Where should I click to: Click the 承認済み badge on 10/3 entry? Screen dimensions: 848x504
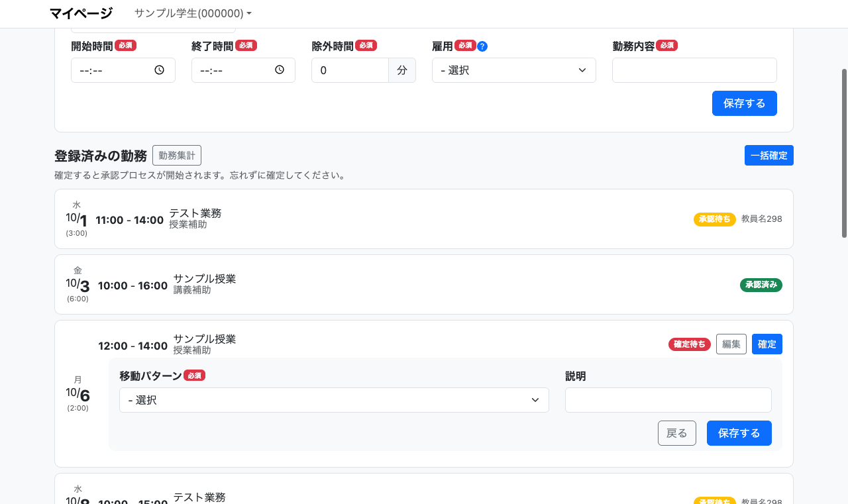click(x=761, y=285)
